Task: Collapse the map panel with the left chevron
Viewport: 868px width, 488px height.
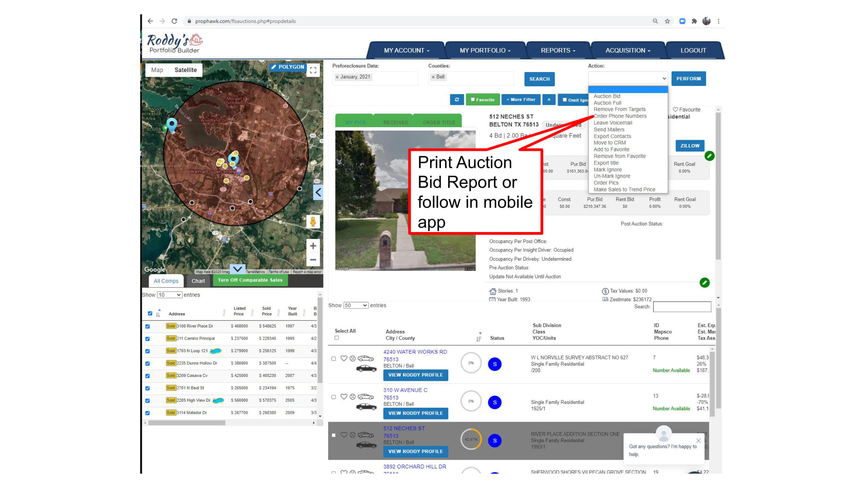Action: click(318, 192)
